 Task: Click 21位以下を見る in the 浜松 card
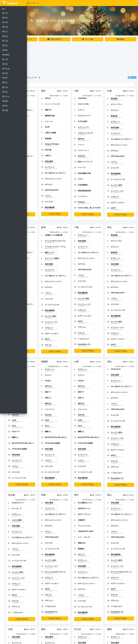(x=120, y=485)
